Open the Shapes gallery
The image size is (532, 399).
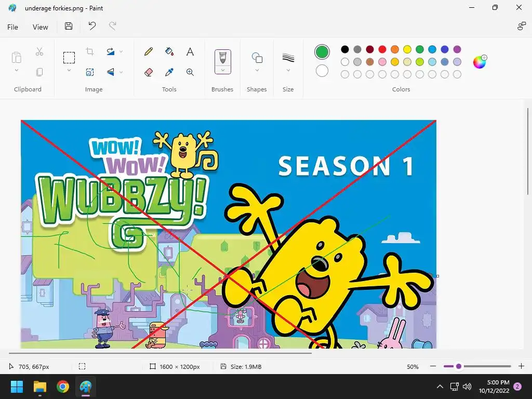[257, 58]
